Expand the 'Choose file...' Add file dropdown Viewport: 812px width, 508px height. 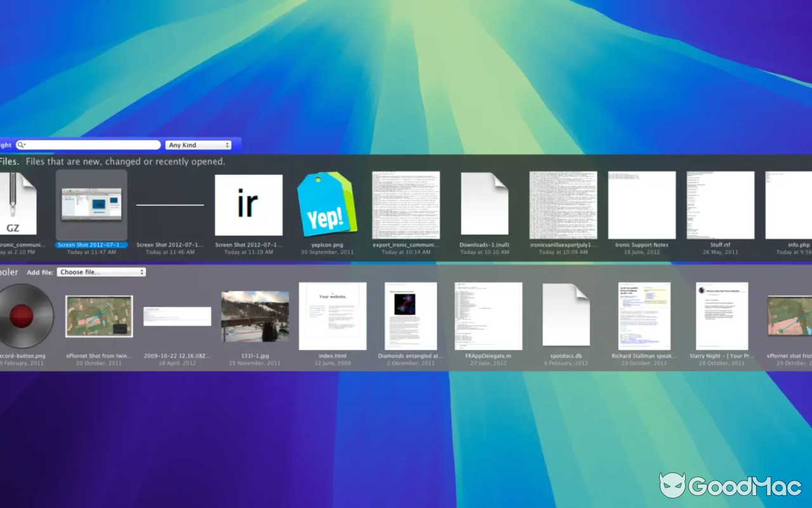click(101, 272)
